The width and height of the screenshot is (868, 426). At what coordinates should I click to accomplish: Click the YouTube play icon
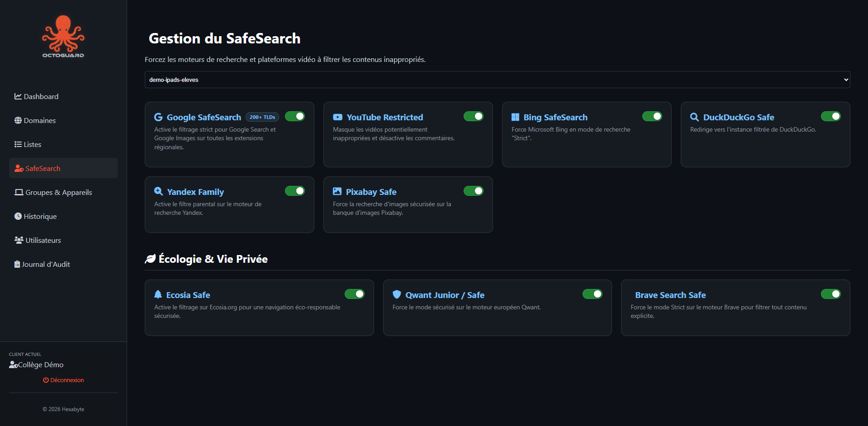337,117
